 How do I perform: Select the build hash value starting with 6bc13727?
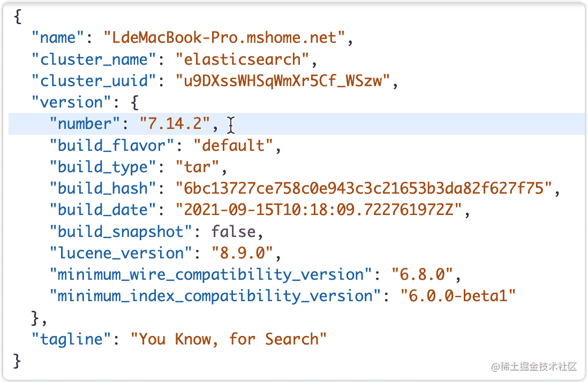[x=364, y=188]
